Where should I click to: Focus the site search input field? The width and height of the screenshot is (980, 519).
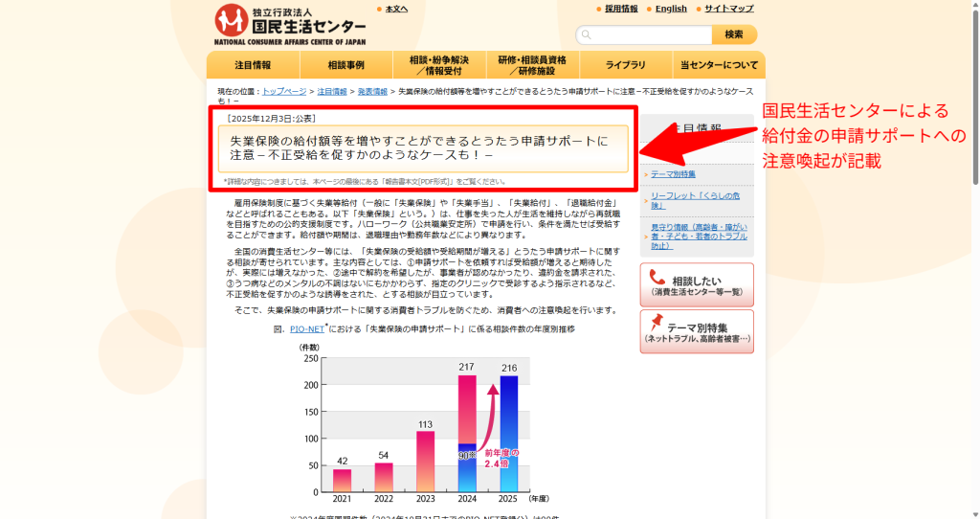644,34
